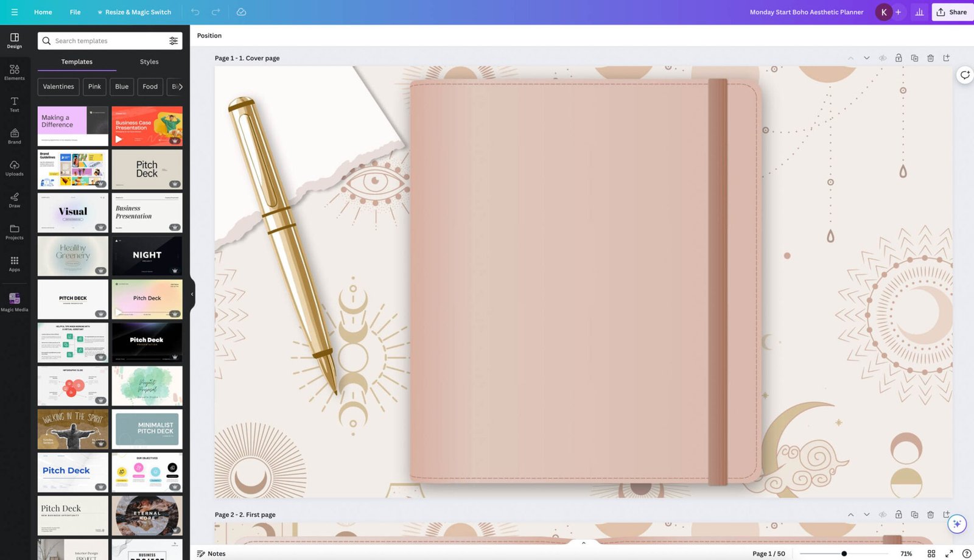
Task: Show more template category chips
Action: point(180,86)
